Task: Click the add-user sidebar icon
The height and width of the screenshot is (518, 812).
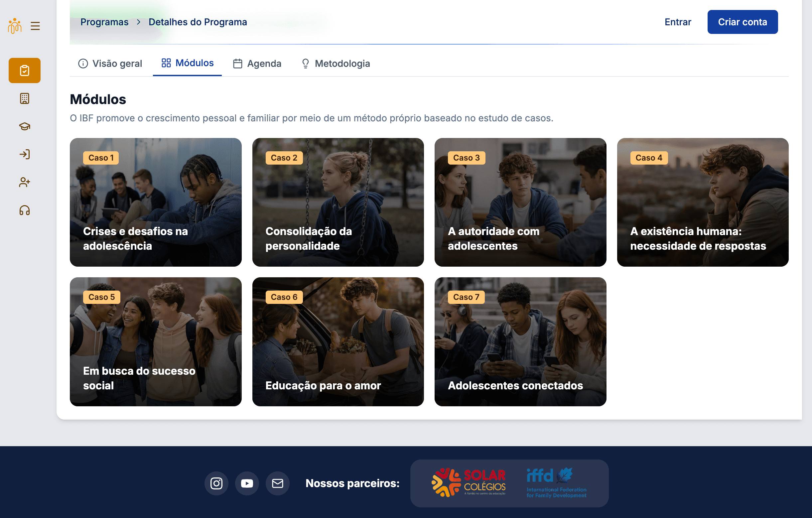Action: (x=25, y=183)
